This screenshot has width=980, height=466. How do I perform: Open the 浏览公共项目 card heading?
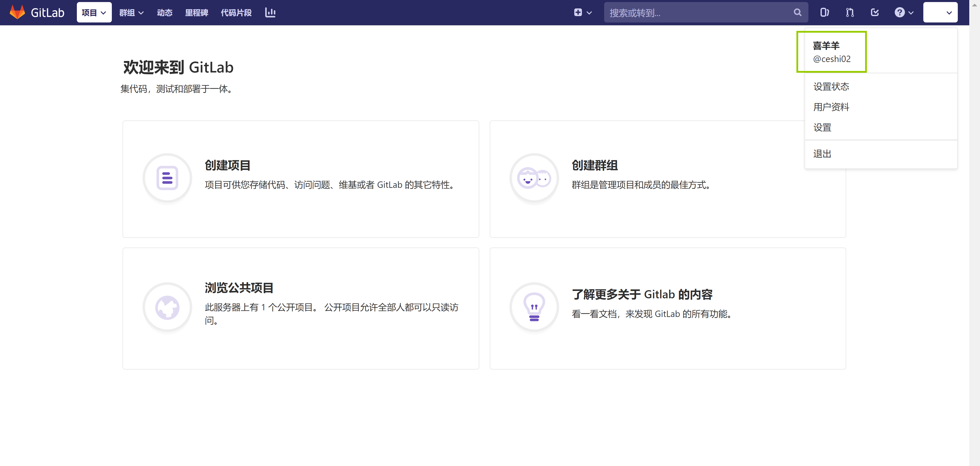[239, 288]
